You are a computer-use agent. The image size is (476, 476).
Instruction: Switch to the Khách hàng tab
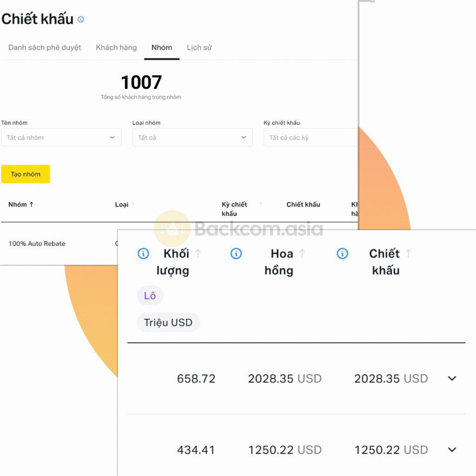tap(116, 47)
